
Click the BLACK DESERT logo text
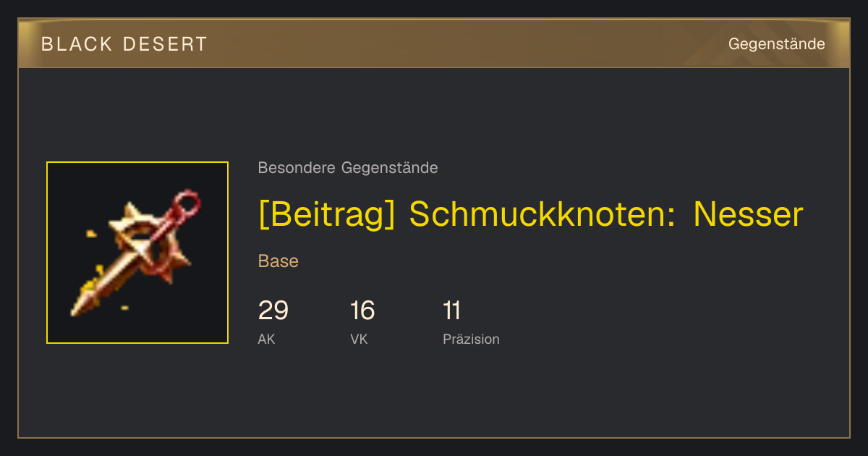pos(124,44)
